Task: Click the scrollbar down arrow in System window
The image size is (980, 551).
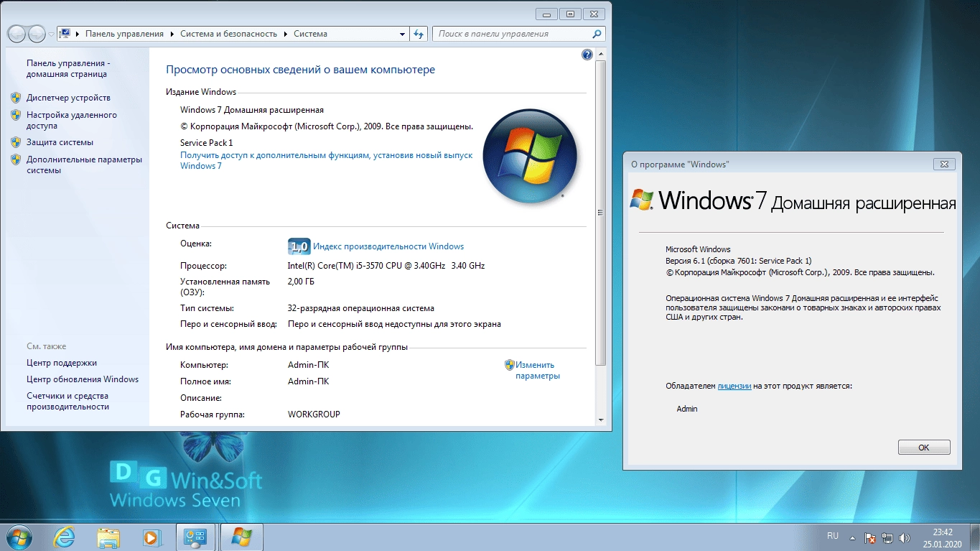Action: [x=602, y=419]
